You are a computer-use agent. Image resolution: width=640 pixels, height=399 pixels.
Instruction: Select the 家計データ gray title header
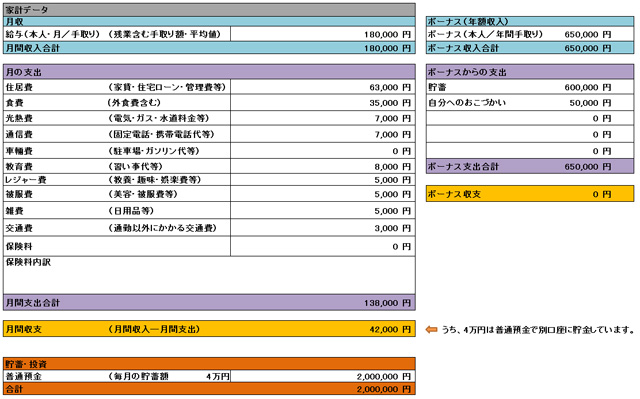[x=209, y=10]
